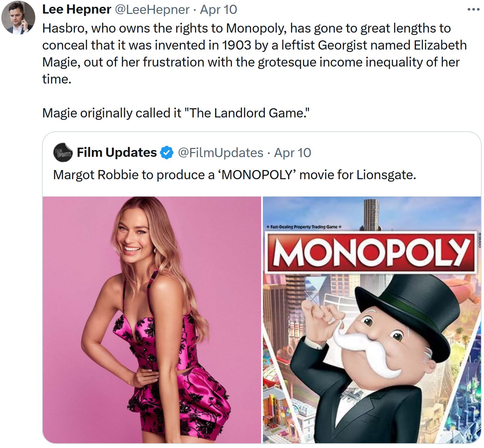484x448 pixels.
Task: Click the Film Updates avatar icon
Action: pos(63,153)
